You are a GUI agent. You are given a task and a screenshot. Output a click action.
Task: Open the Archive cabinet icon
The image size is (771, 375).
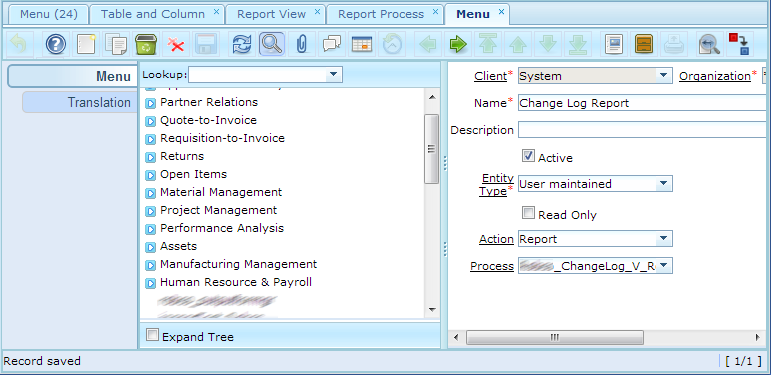(x=643, y=45)
